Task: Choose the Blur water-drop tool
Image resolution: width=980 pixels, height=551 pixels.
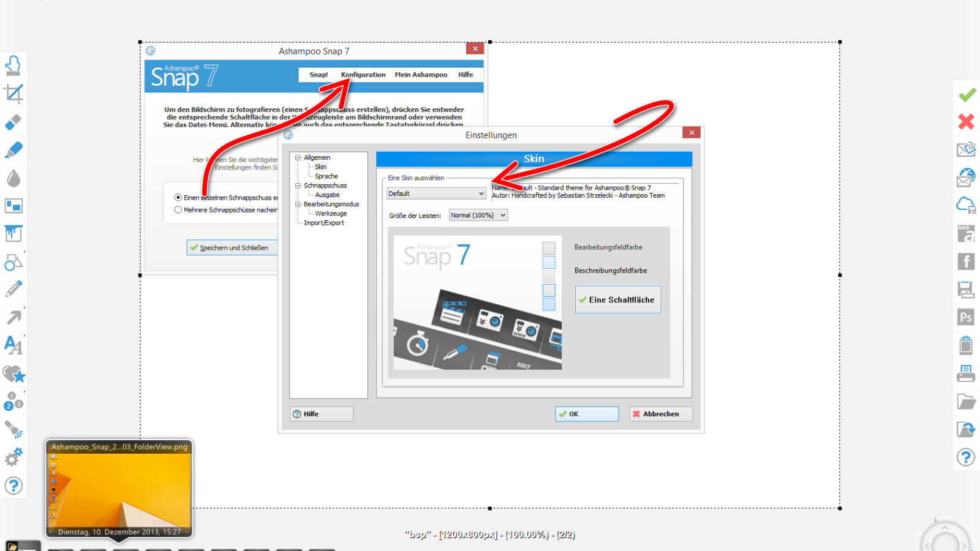Action: [13, 178]
